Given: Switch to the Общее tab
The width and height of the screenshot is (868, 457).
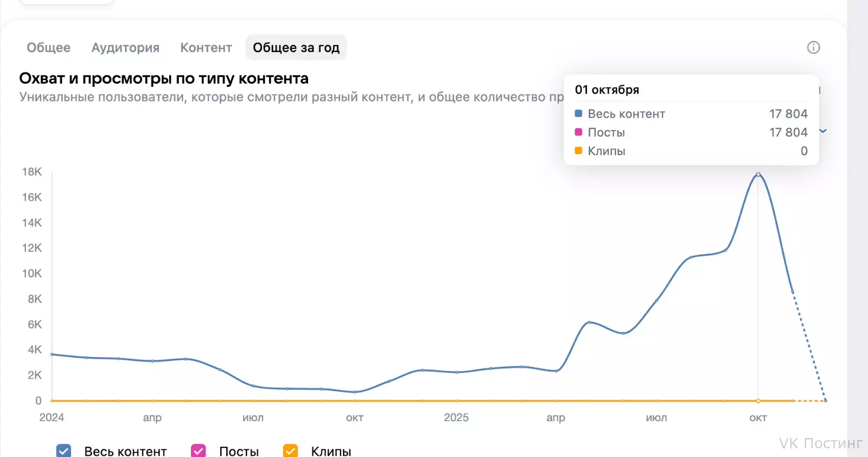Looking at the screenshot, I should (x=49, y=48).
